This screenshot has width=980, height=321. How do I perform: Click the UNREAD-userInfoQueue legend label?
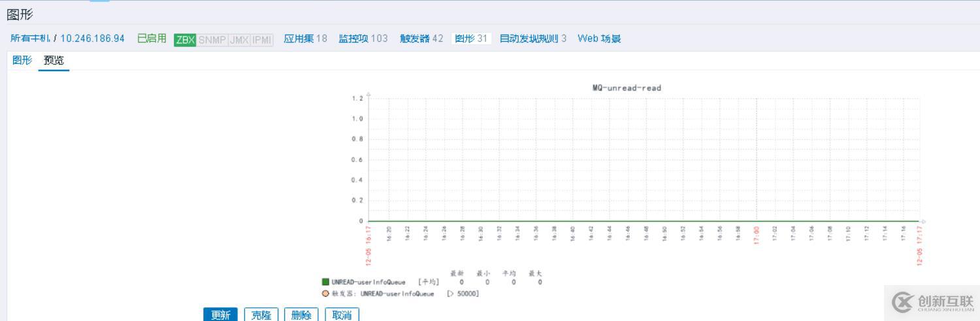tap(368, 282)
